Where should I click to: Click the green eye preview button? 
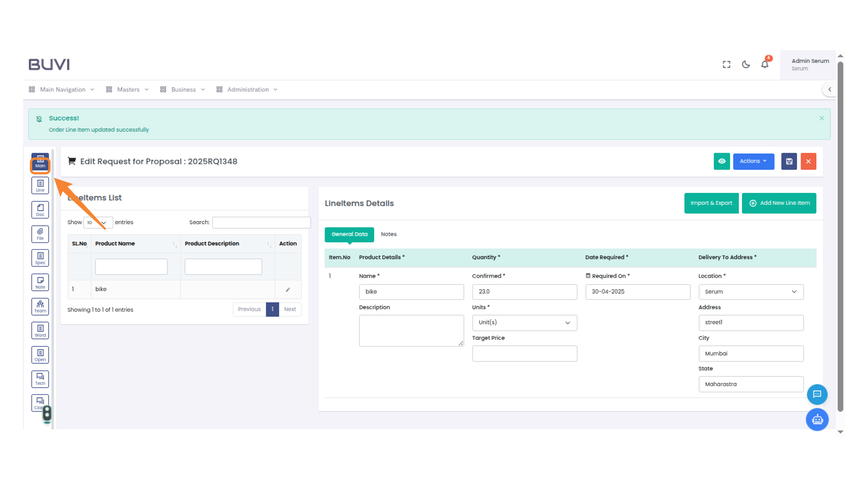pyautogui.click(x=722, y=161)
